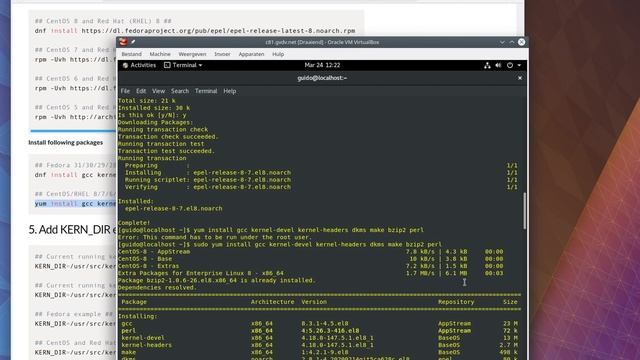Open the Apparaten menu in VirtualBox
The image size is (640, 360).
pyautogui.click(x=251, y=54)
